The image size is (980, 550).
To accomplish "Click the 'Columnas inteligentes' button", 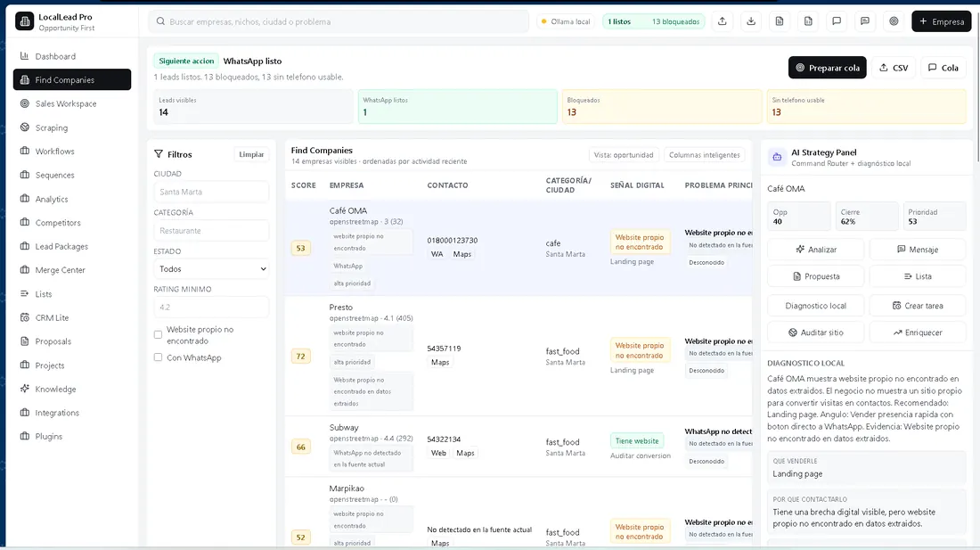I will (x=704, y=154).
